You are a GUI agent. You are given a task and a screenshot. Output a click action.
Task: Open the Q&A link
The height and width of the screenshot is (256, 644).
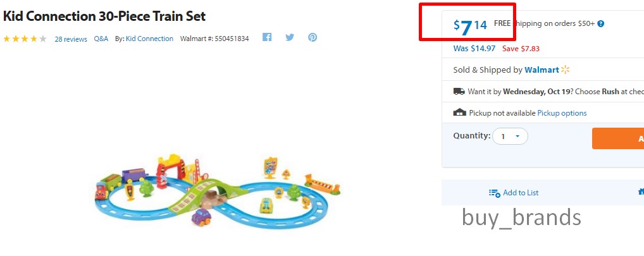point(101,39)
